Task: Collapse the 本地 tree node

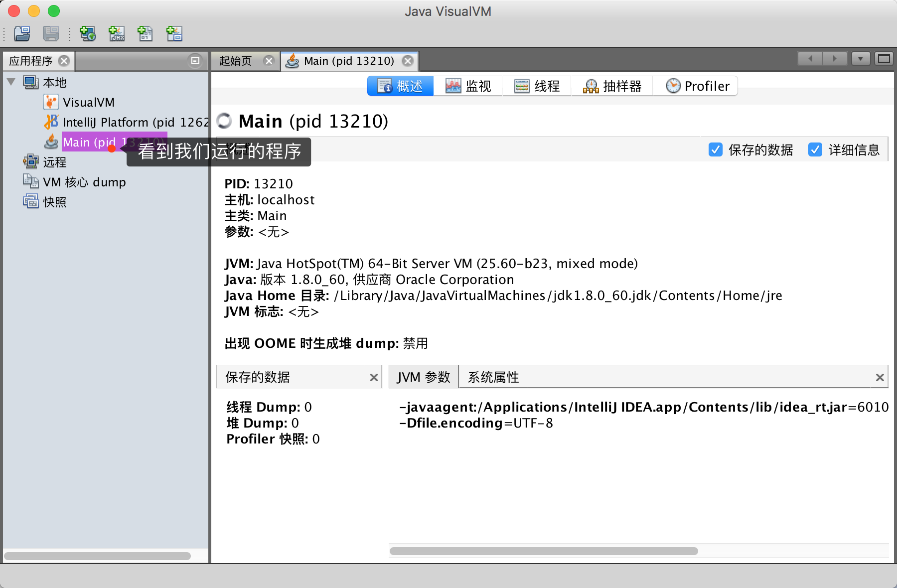Action: (11, 82)
